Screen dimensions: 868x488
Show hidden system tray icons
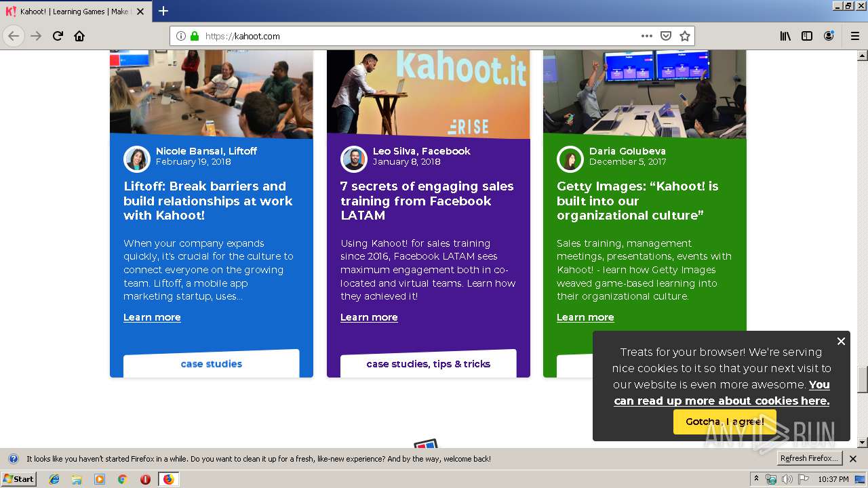tap(756, 479)
